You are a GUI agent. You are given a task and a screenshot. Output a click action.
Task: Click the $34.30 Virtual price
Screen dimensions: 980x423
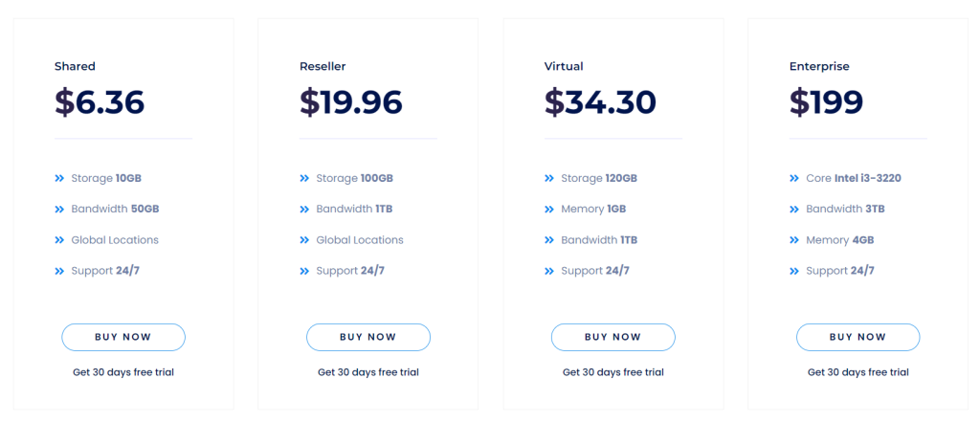pyautogui.click(x=601, y=101)
